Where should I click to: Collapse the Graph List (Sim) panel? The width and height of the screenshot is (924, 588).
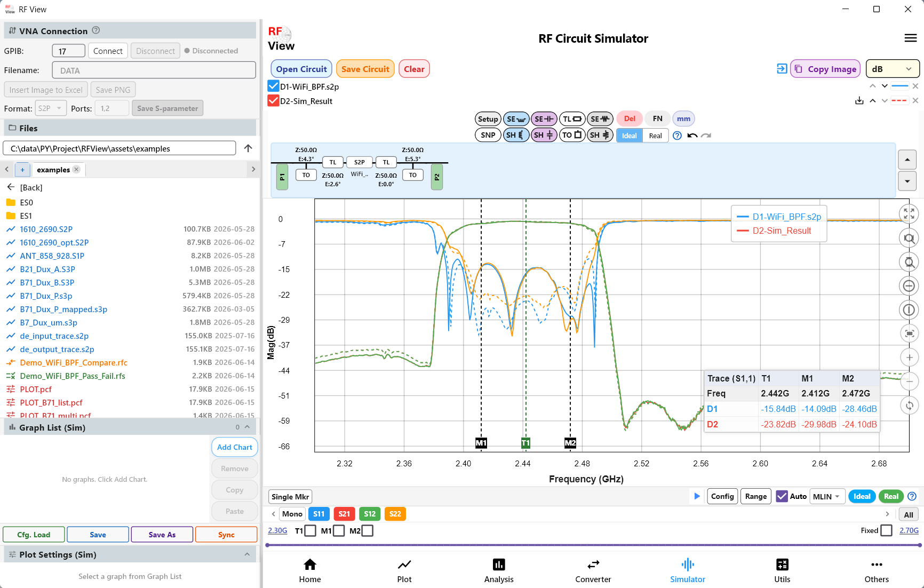pyautogui.click(x=247, y=427)
